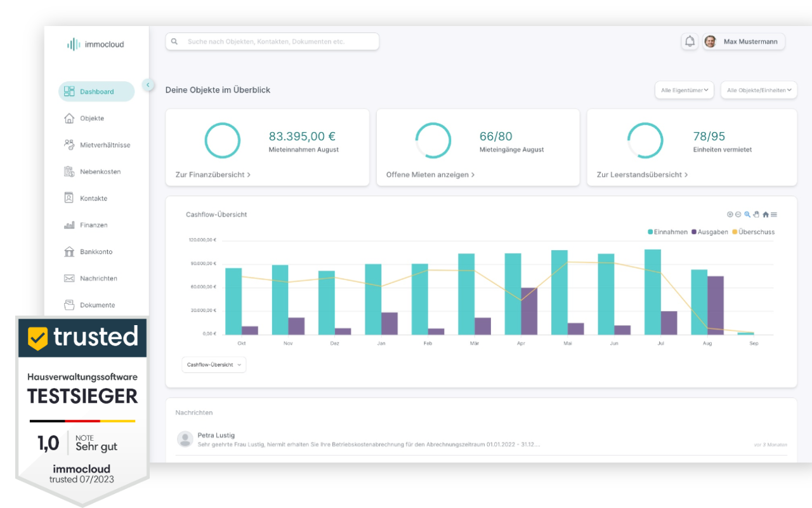
Task: Reset chart zoom with the home icon
Action: pos(766,215)
